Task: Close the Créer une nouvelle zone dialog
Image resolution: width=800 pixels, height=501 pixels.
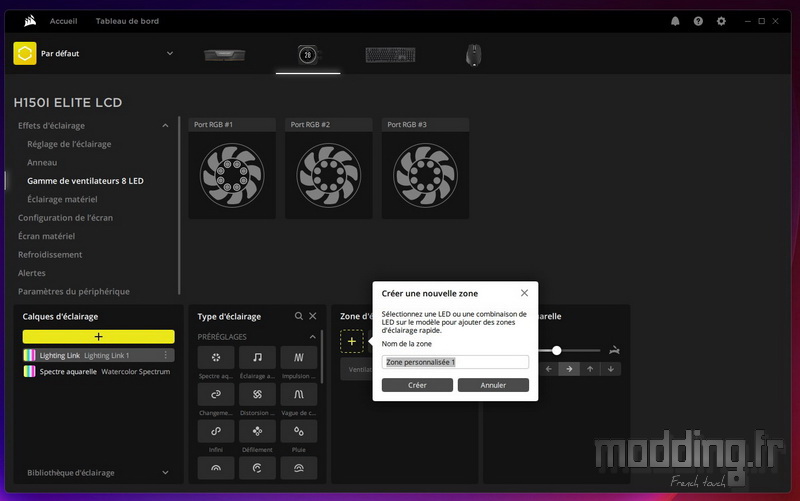Action: pyautogui.click(x=524, y=293)
